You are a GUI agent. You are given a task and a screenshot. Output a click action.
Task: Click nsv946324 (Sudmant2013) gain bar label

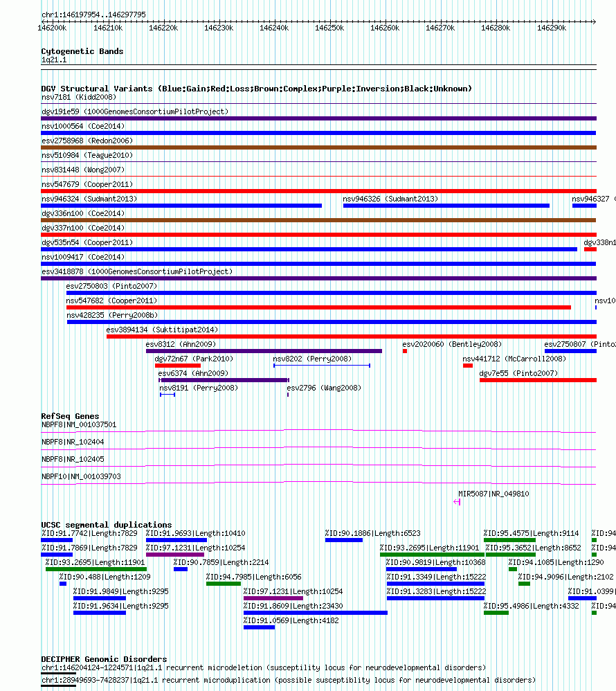click(x=89, y=199)
